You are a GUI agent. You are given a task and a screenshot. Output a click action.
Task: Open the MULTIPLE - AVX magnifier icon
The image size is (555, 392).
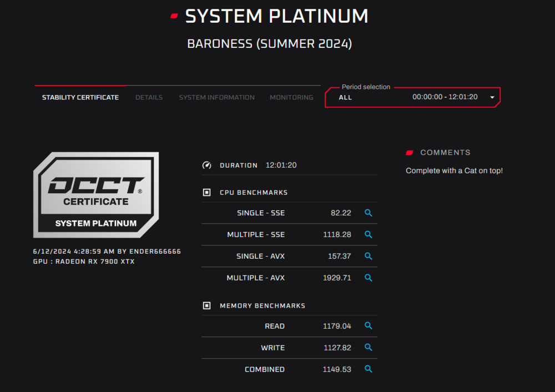pyautogui.click(x=368, y=278)
